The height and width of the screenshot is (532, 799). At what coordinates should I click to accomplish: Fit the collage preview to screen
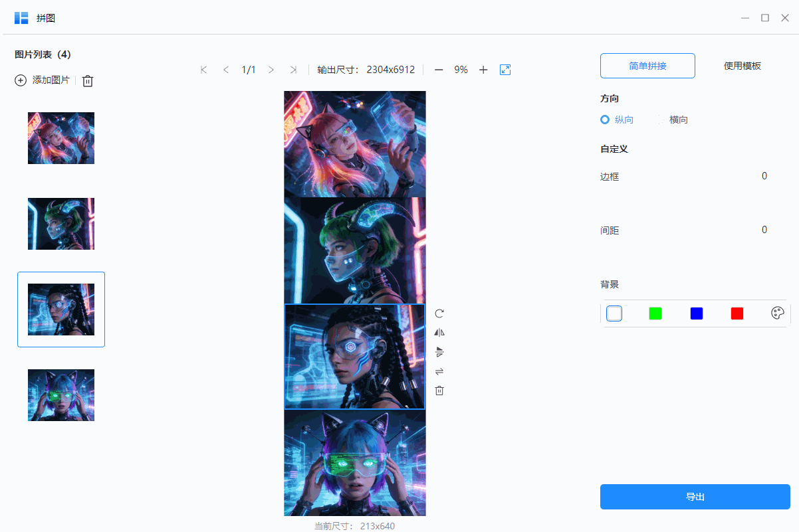[x=505, y=69]
